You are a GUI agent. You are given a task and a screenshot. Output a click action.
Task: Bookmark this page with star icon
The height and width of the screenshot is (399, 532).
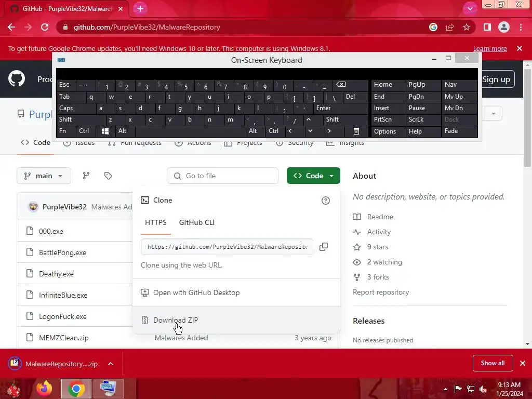[x=467, y=27]
